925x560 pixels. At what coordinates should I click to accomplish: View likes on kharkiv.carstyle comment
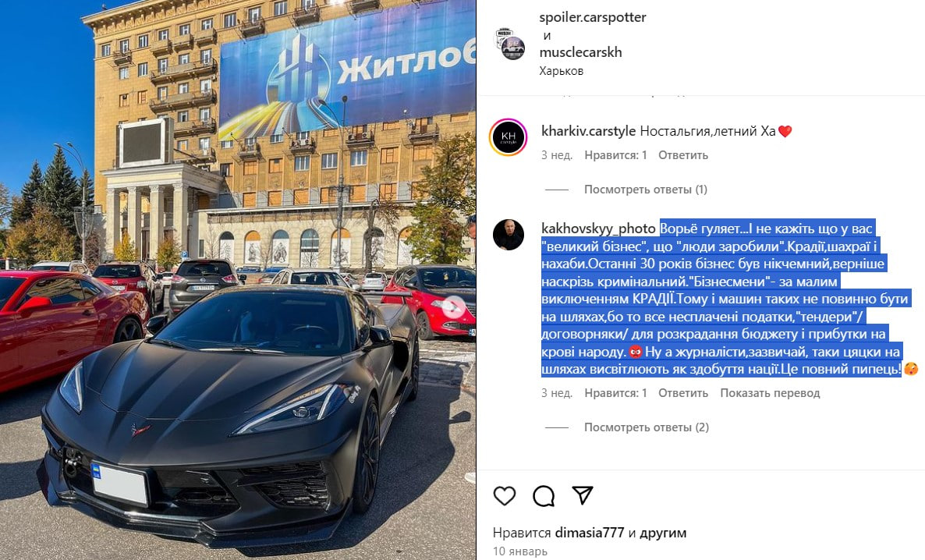(x=615, y=155)
